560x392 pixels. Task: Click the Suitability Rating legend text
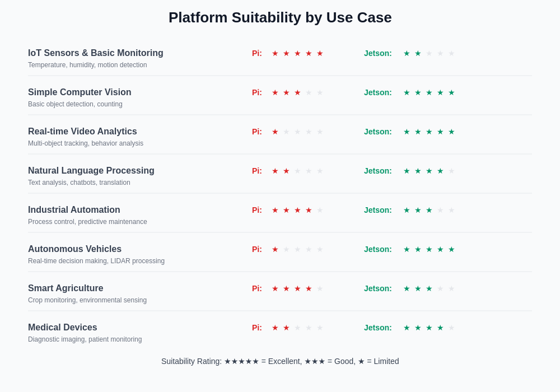pyautogui.click(x=280, y=361)
